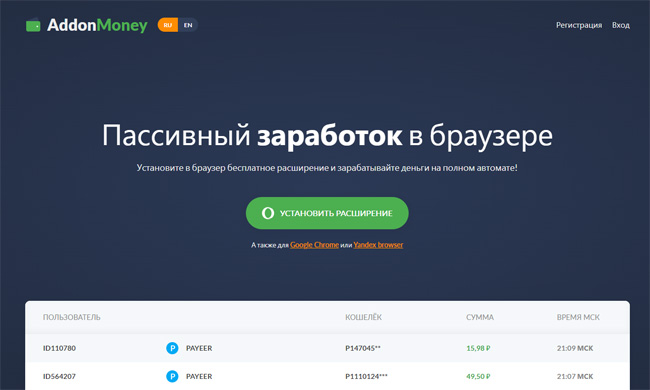This screenshot has height=390, width=650.
Task: Open the Google Chrome extension link
Action: [x=314, y=245]
